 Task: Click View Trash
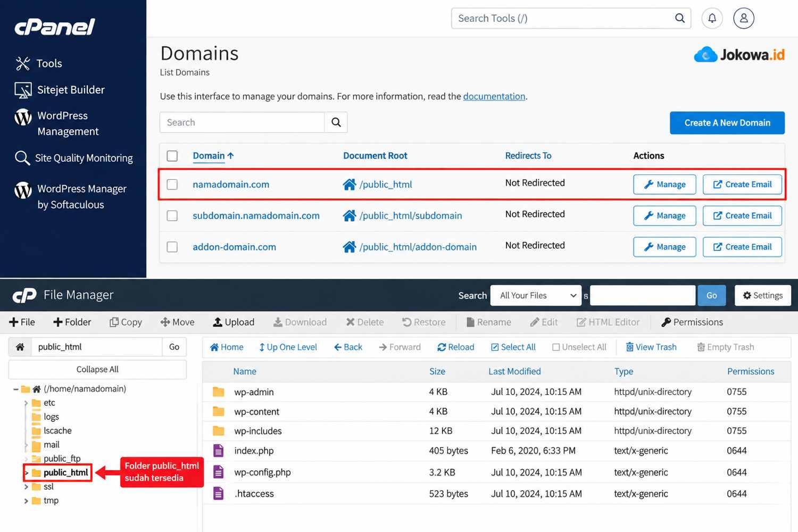[651, 347]
